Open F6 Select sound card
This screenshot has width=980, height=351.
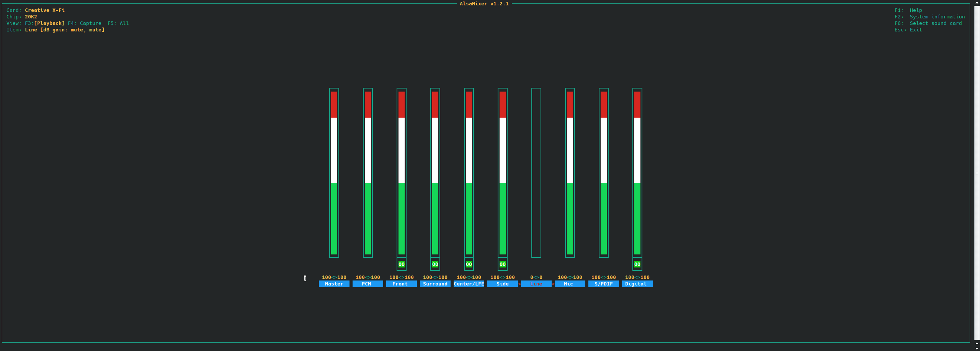[928, 23]
